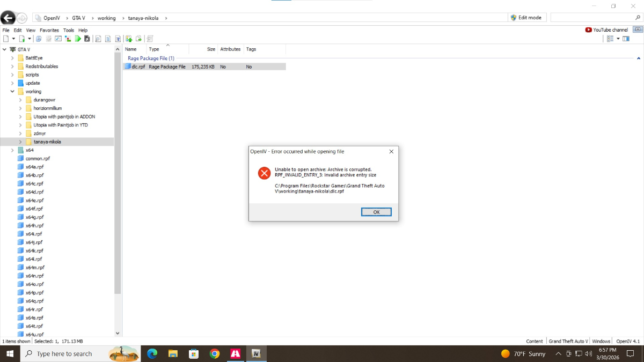Expand the x64 folder in tree
Viewport: 644px width, 362px height.
(x=12, y=150)
